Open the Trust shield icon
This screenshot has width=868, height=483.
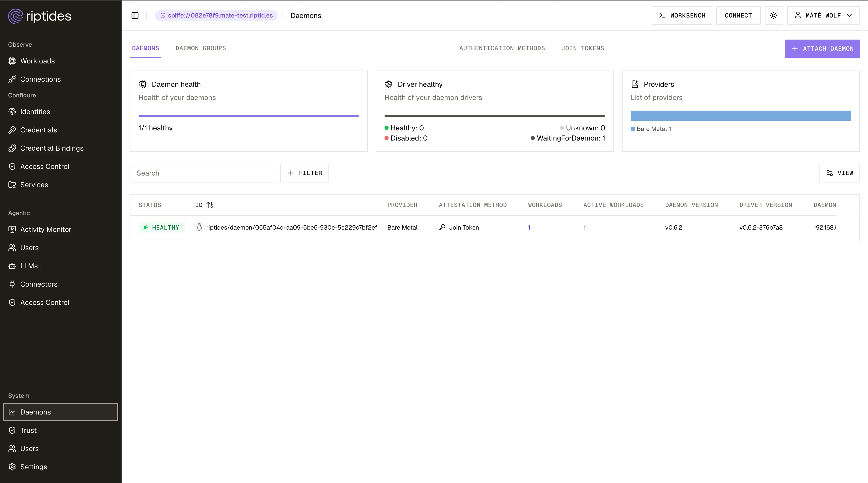12,430
